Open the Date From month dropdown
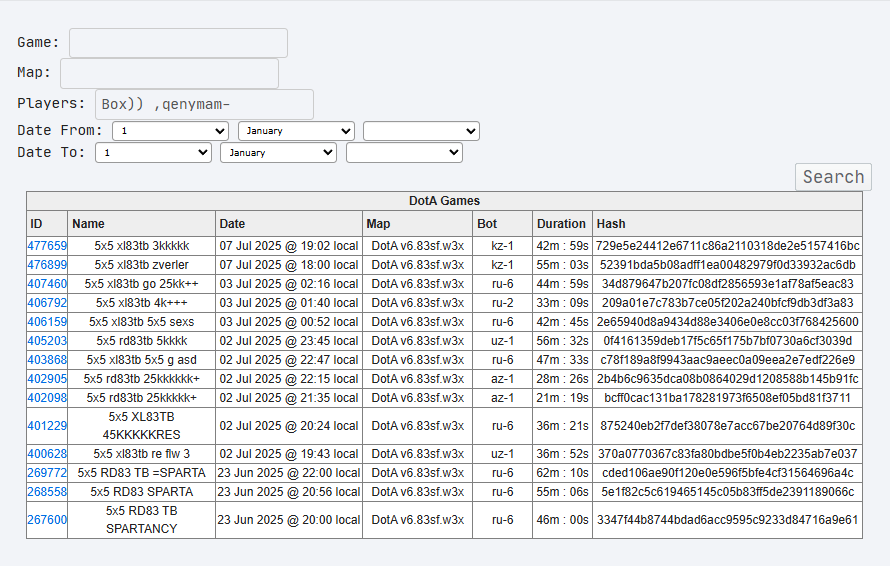The width and height of the screenshot is (890, 566). [x=296, y=131]
